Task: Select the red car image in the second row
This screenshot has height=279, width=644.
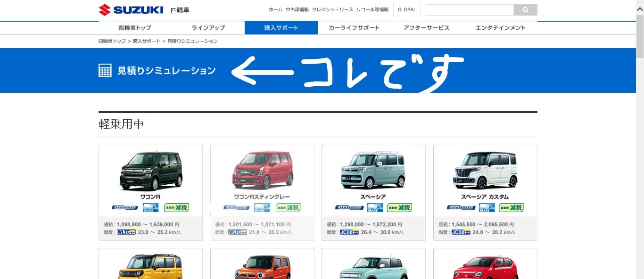Action: click(486, 268)
